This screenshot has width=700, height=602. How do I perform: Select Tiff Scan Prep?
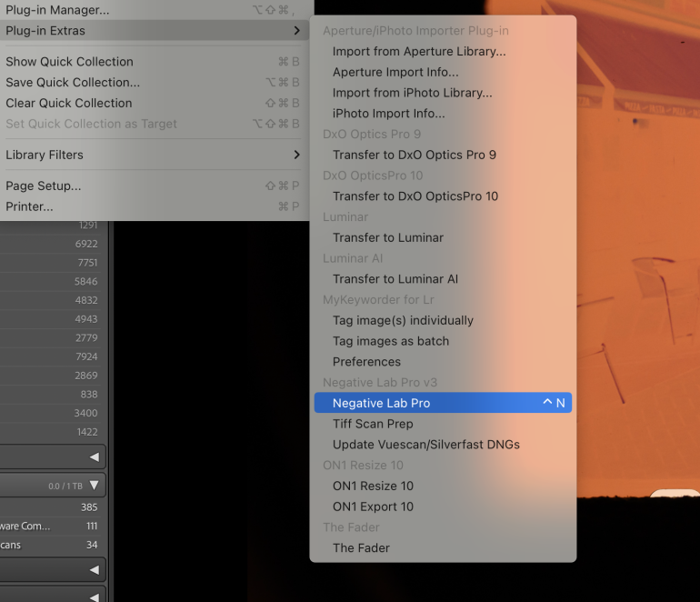[443, 424]
